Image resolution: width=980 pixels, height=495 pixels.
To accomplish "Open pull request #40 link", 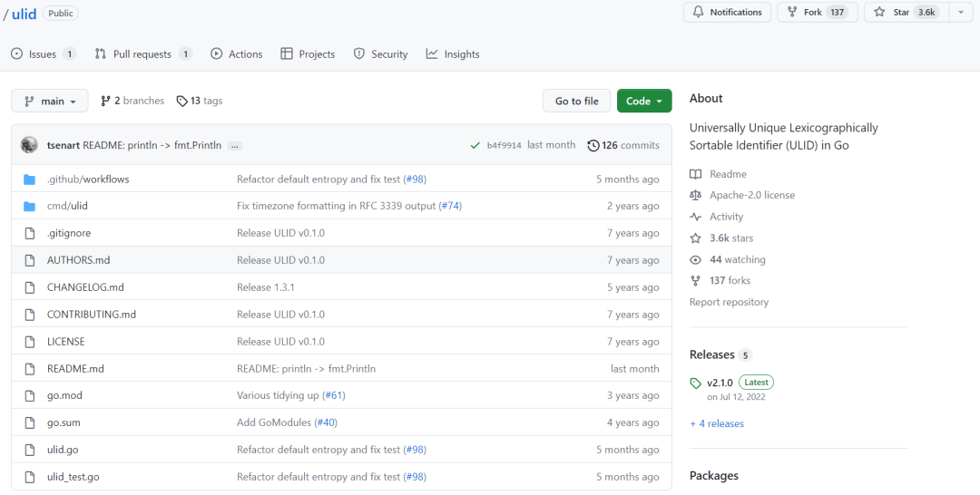I will pyautogui.click(x=326, y=422).
